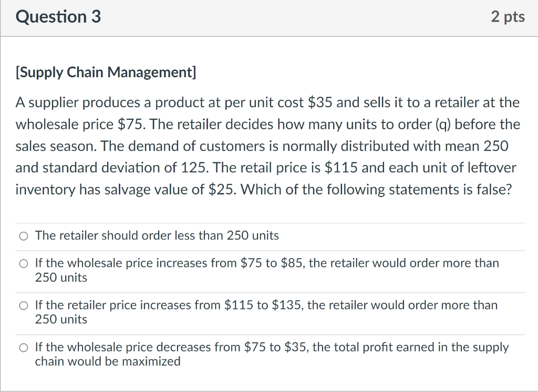This screenshot has width=538, height=392.
Task: Choose the wholesale price increase to $85 option
Action: coord(23,263)
